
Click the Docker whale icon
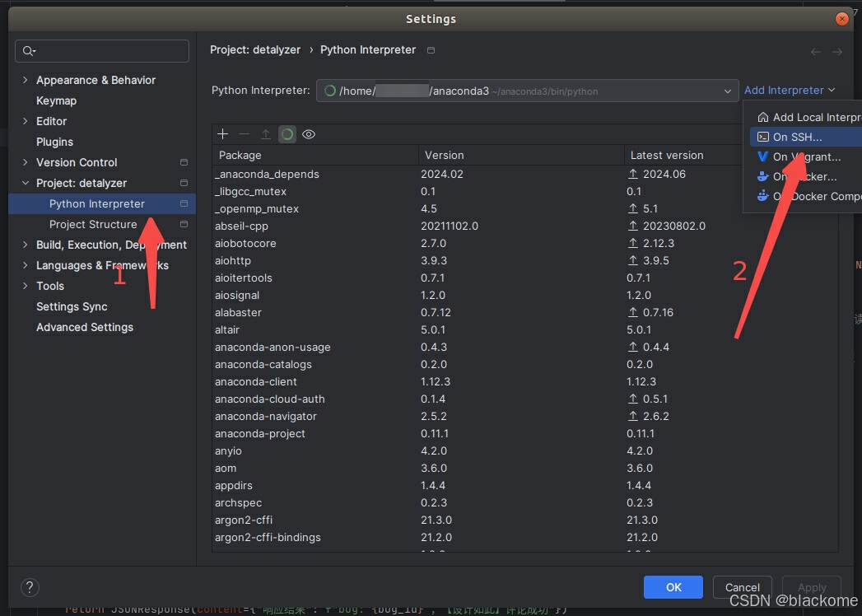click(x=763, y=176)
